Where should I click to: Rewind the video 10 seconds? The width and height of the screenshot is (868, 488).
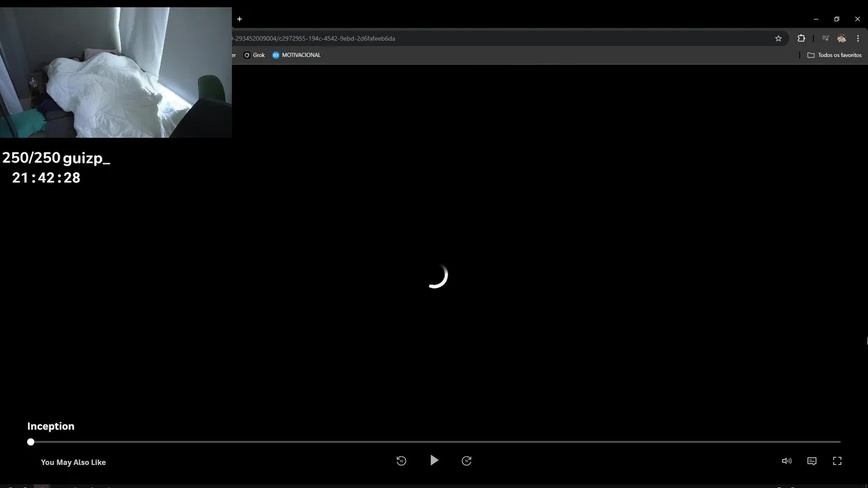click(401, 461)
